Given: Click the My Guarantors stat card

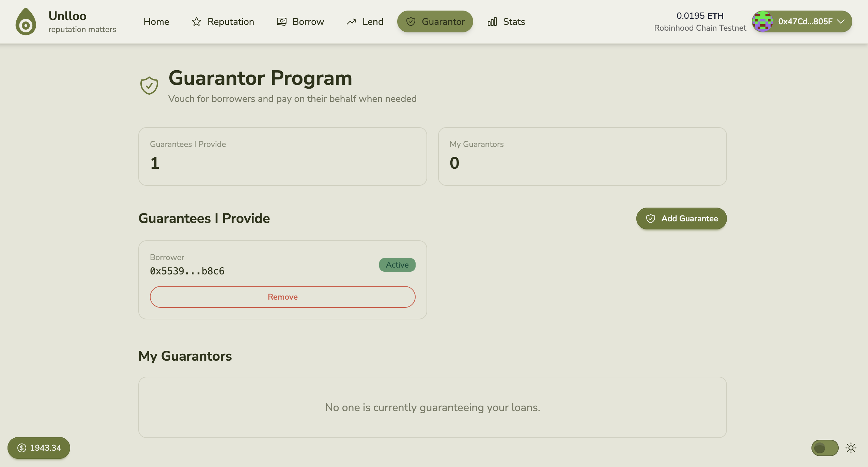Looking at the screenshot, I should (x=582, y=156).
